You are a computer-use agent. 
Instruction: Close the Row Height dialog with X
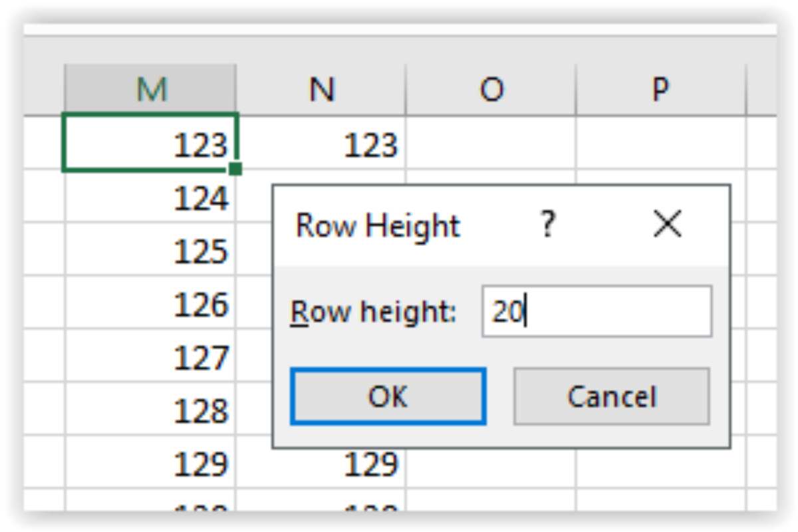667,225
